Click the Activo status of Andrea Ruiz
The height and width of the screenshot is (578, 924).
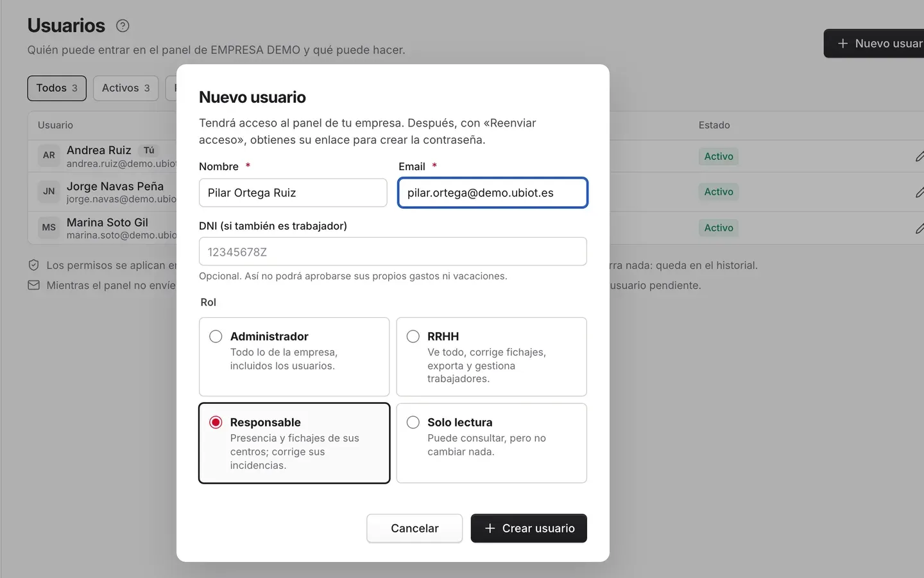[x=719, y=157]
